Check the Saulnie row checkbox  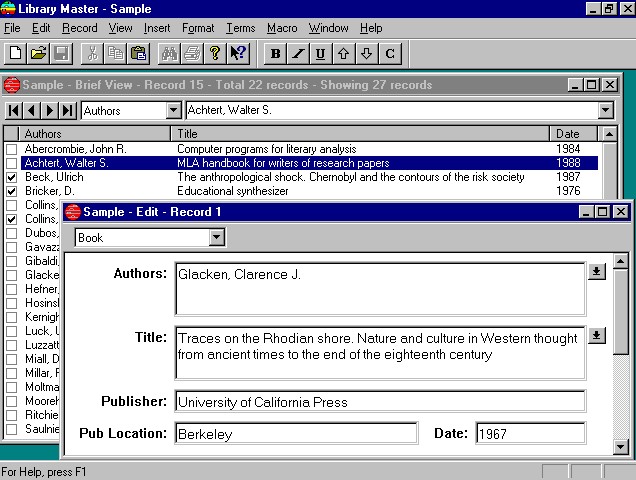[x=12, y=429]
